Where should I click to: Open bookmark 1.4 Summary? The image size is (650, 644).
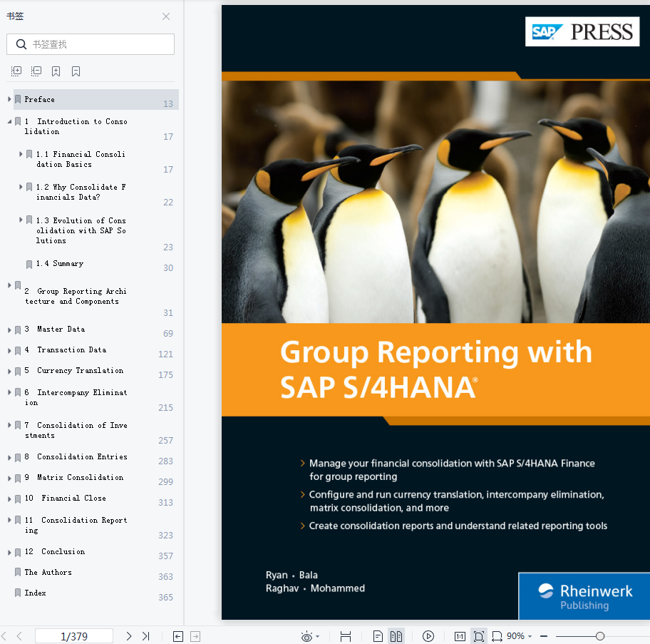click(60, 264)
